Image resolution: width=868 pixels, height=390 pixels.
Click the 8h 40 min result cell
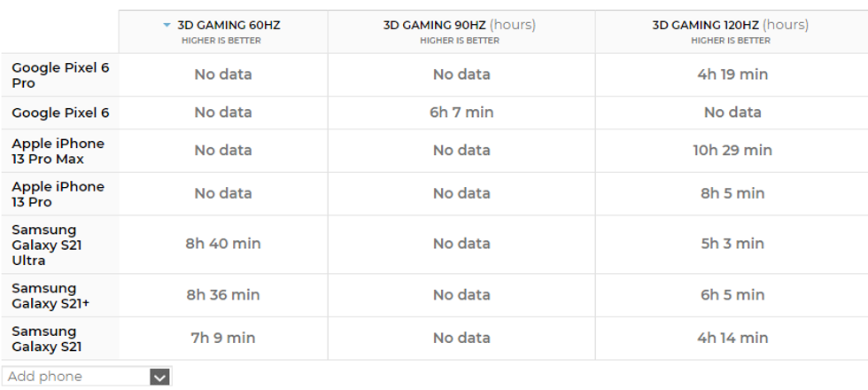click(x=223, y=244)
